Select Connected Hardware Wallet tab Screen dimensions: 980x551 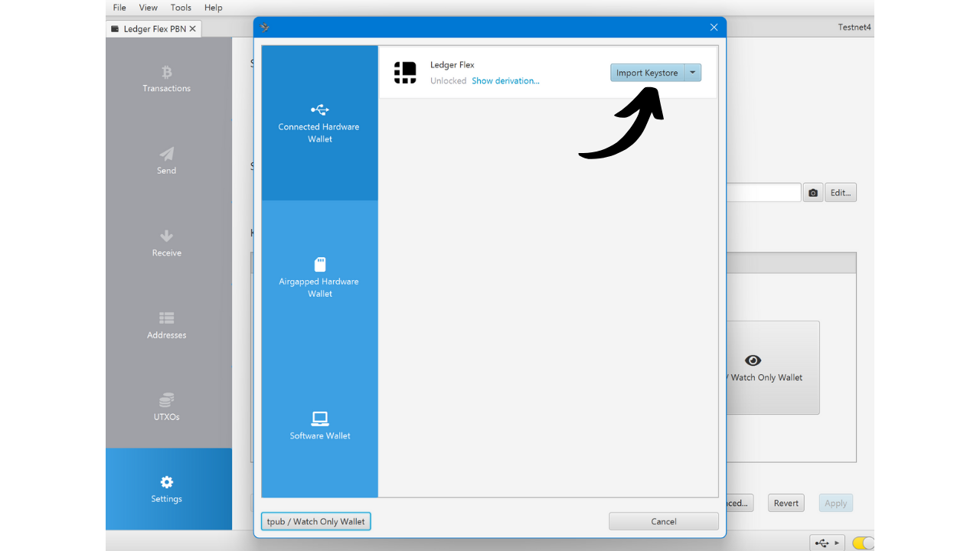pos(319,123)
